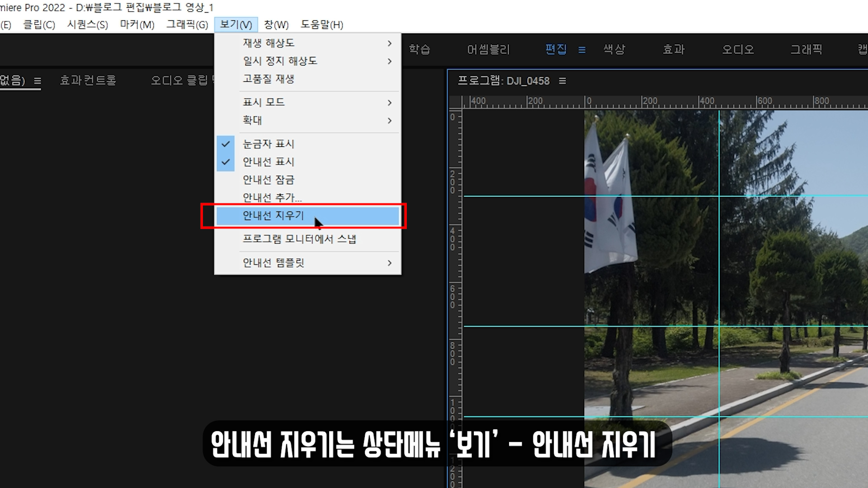Open the 시퀀스(S) menu
The image size is (868, 488).
88,24
